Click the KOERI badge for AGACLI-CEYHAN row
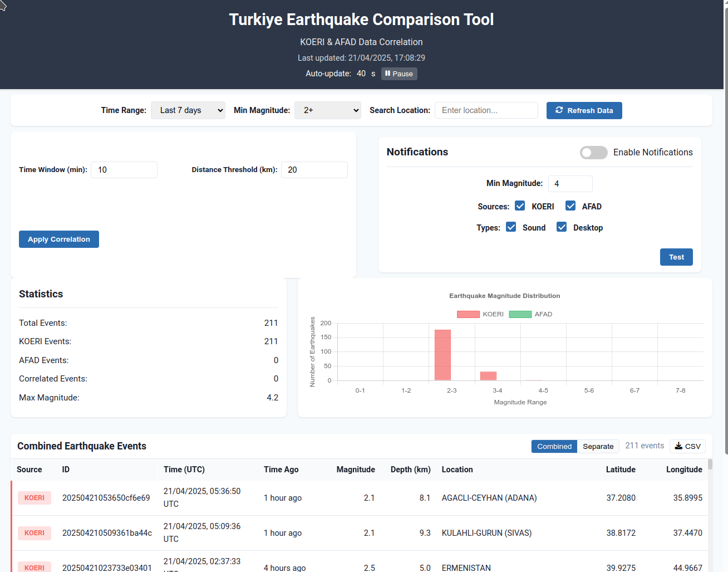 coord(35,498)
